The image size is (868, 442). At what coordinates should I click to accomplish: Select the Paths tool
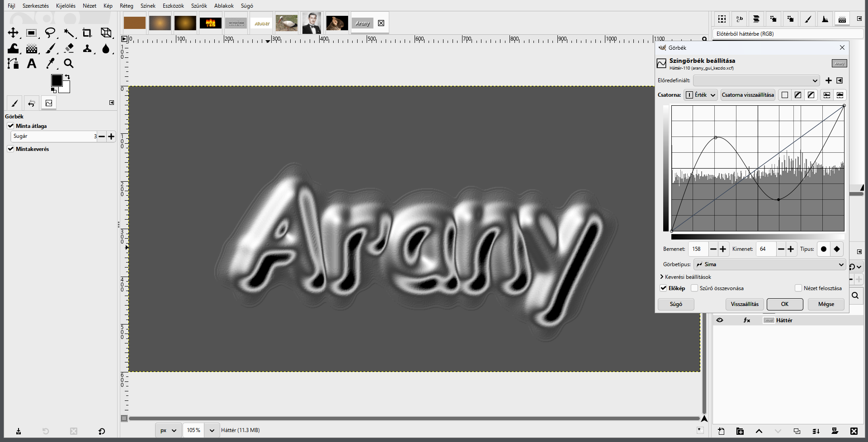pos(13,64)
